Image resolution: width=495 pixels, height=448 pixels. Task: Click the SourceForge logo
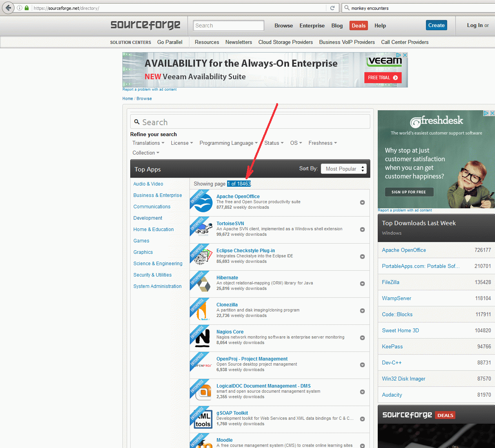coord(145,25)
